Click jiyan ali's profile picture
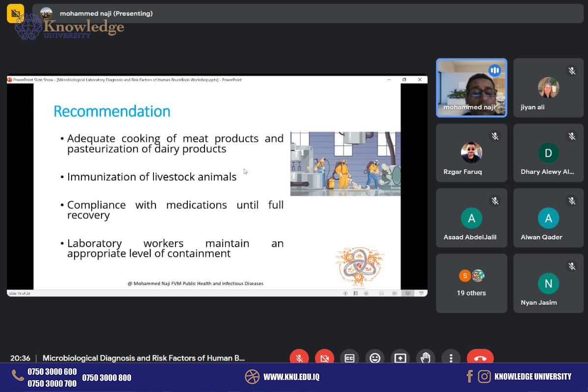 coord(548,88)
